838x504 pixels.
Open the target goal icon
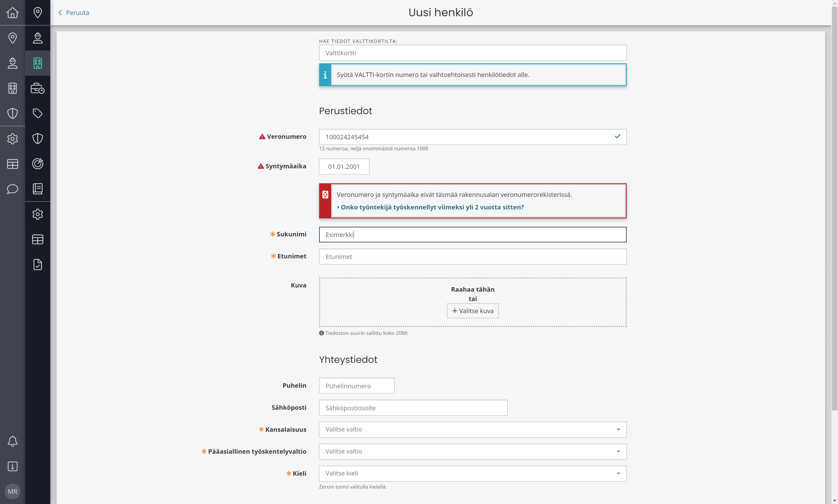38,164
